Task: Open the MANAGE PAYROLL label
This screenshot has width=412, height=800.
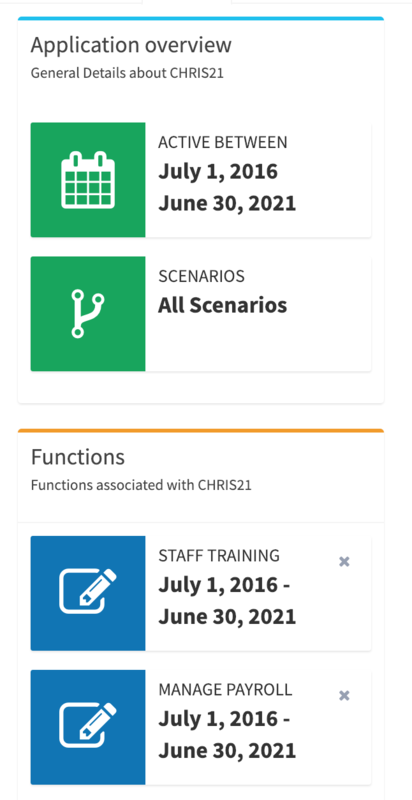Action: pos(225,690)
